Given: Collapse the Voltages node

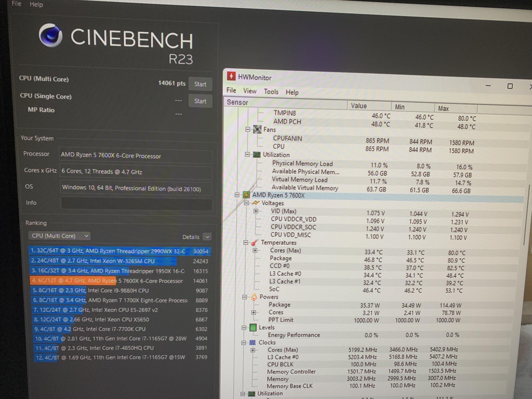Looking at the screenshot, I should (x=246, y=203).
